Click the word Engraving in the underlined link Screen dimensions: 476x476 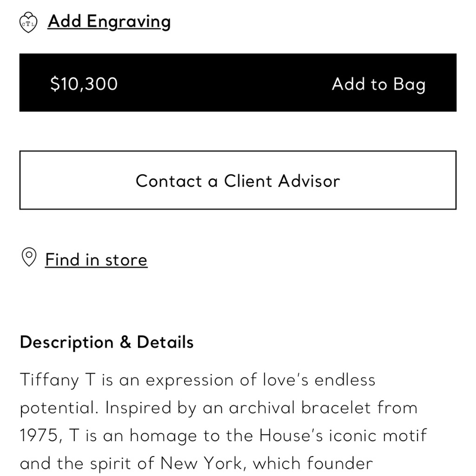click(129, 22)
